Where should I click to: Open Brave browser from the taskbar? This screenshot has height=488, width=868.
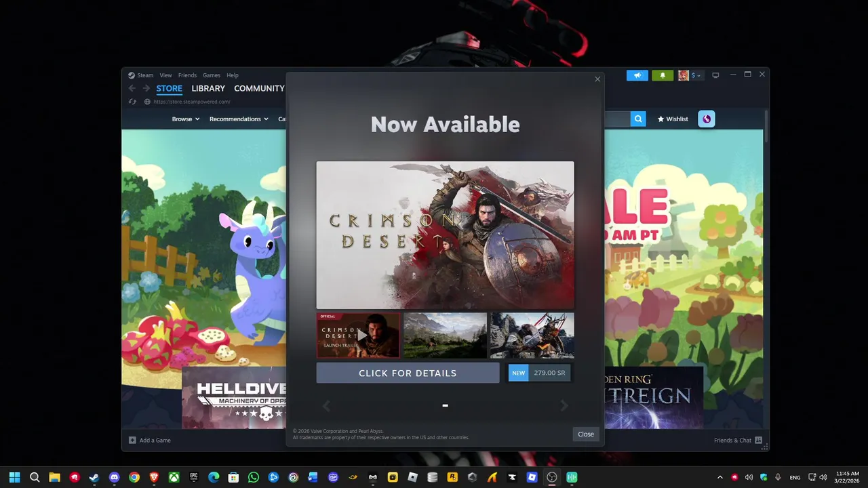154,477
